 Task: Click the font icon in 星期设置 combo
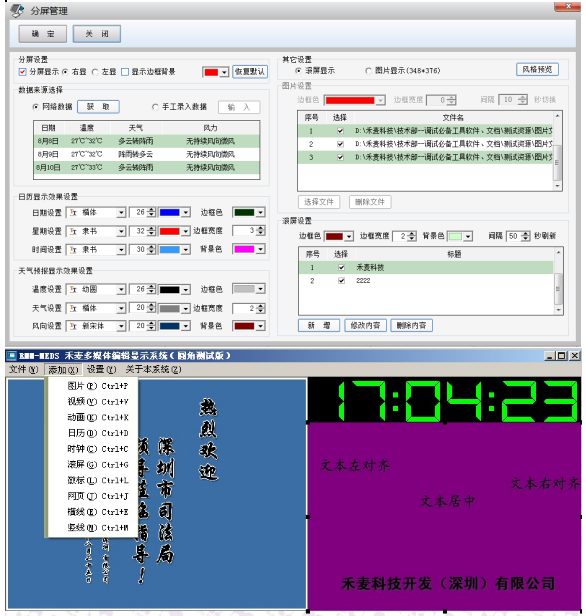click(73, 231)
